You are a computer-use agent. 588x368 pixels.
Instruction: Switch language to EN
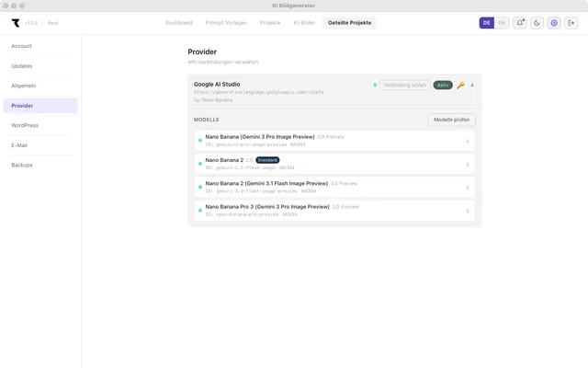502,23
